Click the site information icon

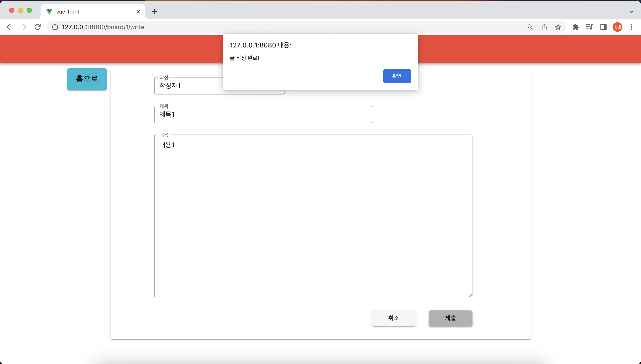coord(55,27)
